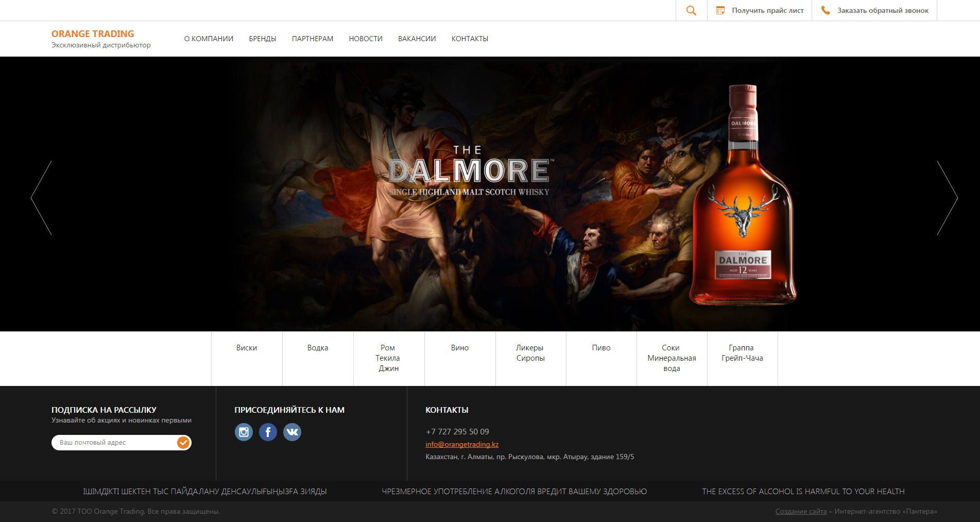
Task: Select the Ликеры Сиропы category
Action: pyautogui.click(x=530, y=353)
